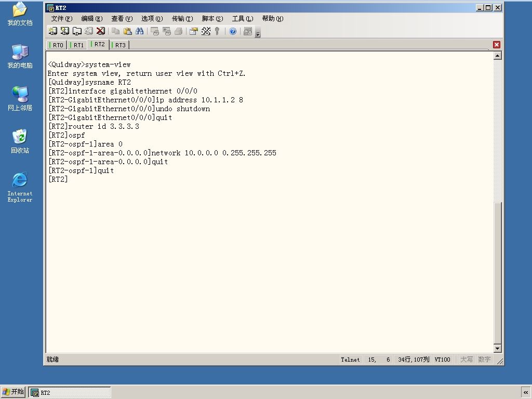
Task: Open the 文件(F) menu
Action: (62, 19)
